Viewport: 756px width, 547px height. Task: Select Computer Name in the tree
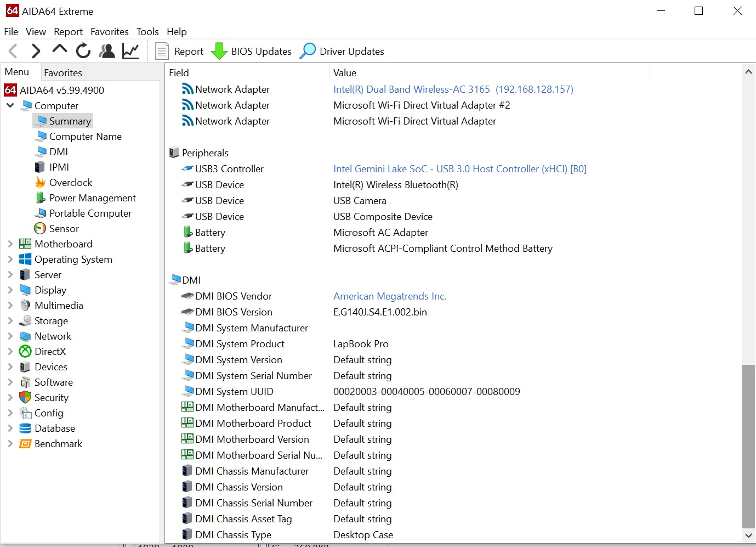click(86, 136)
